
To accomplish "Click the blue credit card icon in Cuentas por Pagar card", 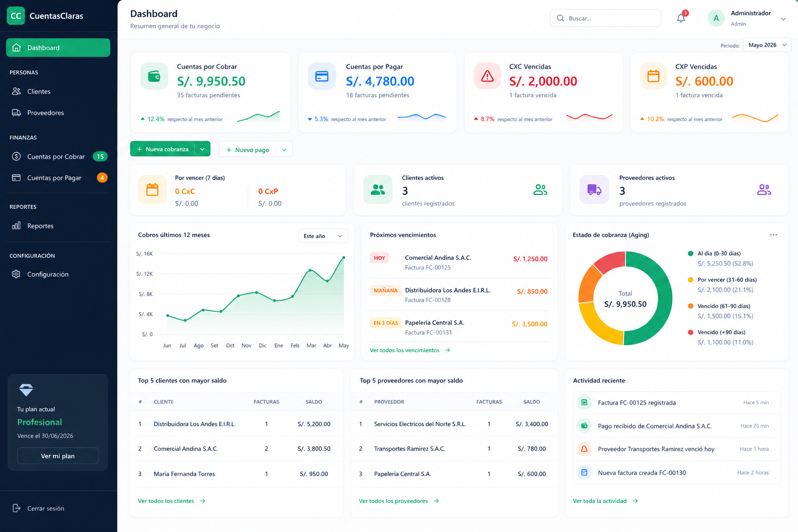I will click(322, 76).
